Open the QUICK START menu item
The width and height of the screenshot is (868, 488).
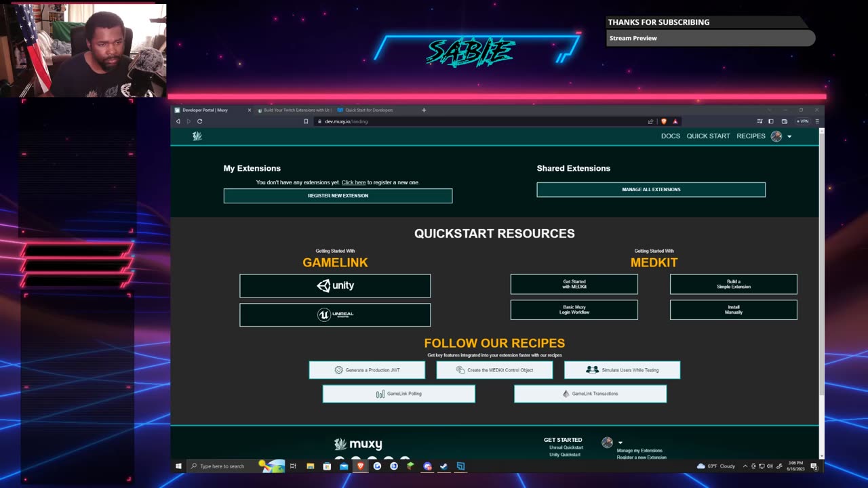(x=708, y=136)
